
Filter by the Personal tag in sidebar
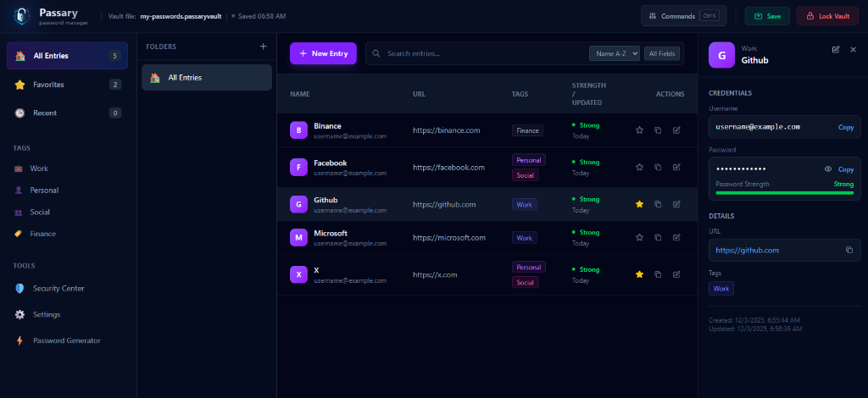click(x=44, y=191)
